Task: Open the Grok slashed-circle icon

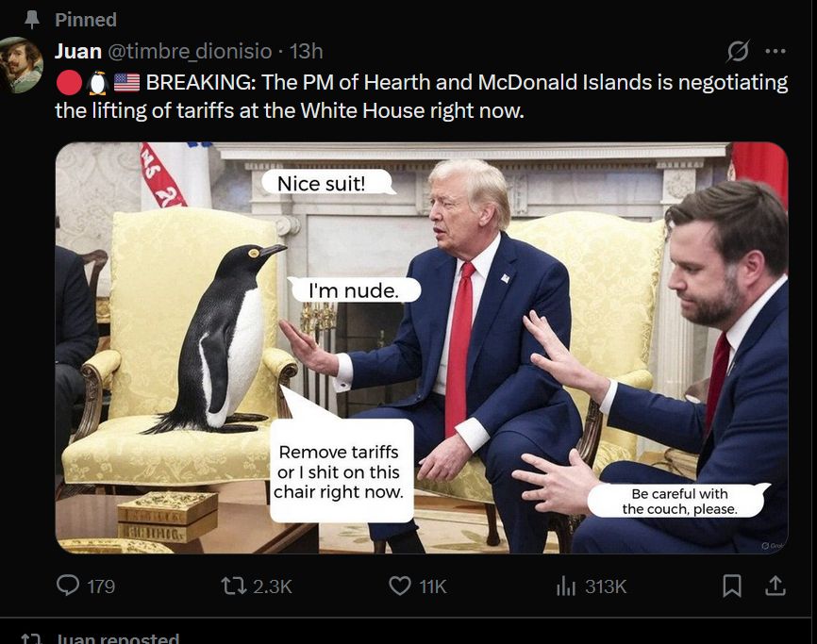Action: tap(739, 51)
